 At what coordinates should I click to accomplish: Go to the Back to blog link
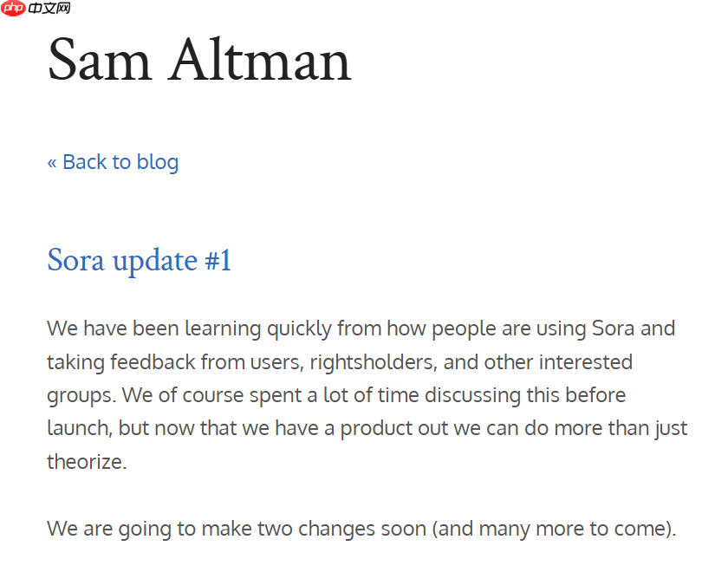pyautogui.click(x=113, y=162)
